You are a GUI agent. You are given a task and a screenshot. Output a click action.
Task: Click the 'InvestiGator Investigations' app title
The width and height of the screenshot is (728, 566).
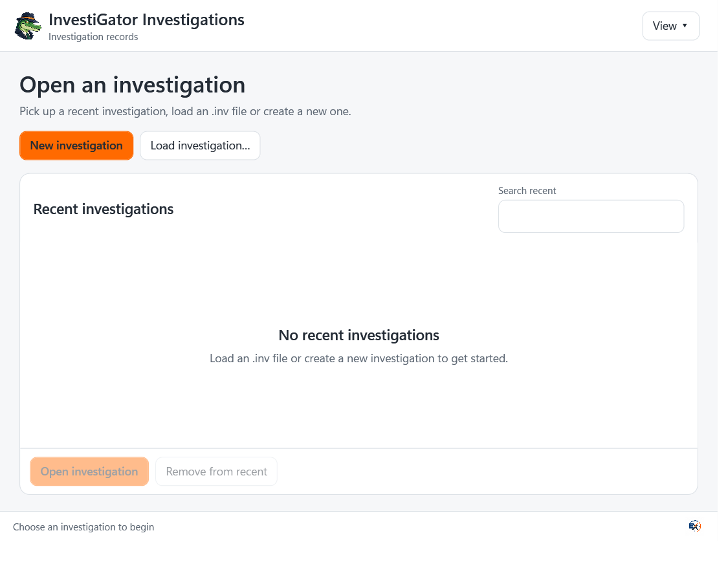tap(147, 19)
